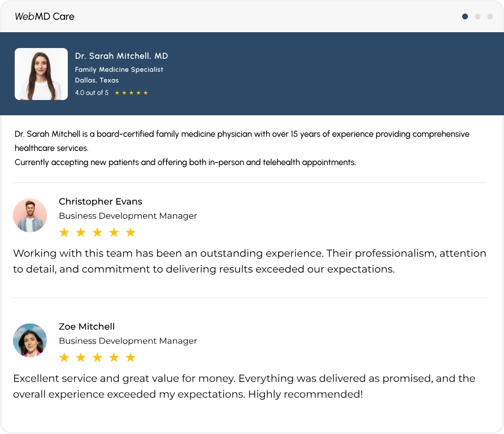
Task: Click the Dallas, Texas location text
Action: (97, 80)
